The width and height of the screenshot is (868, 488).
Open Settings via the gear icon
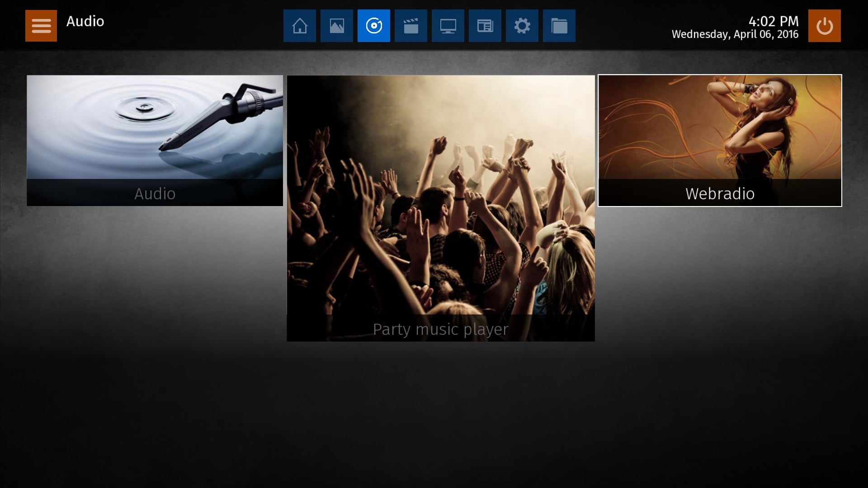pos(522,26)
